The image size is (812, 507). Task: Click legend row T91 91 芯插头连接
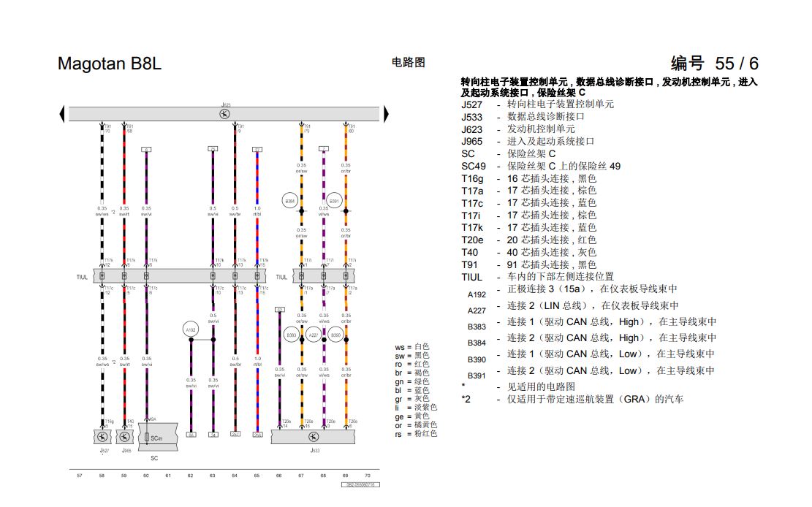528,264
